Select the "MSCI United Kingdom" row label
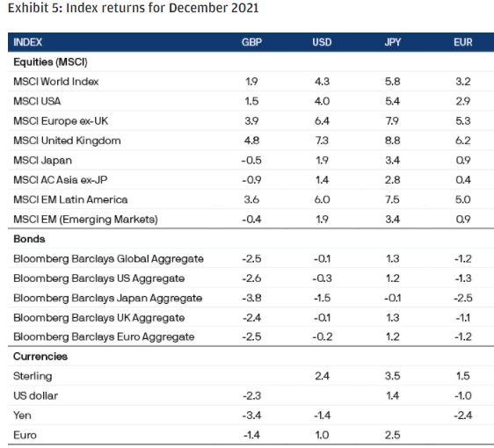 67,141
